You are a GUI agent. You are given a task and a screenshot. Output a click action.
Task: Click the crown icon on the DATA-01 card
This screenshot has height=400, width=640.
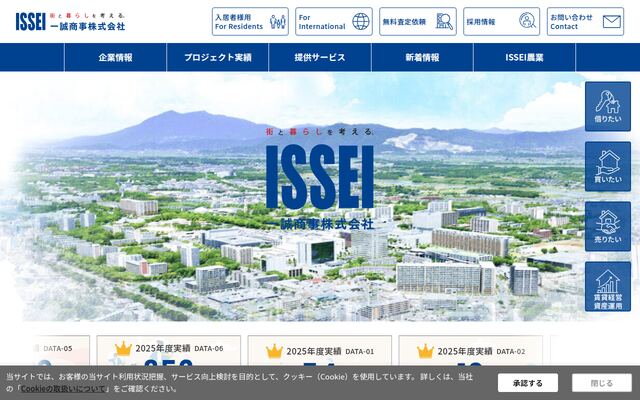click(274, 351)
